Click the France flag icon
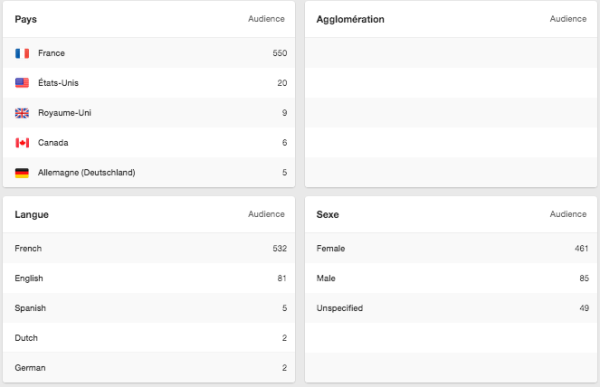600x387 pixels. [22, 53]
